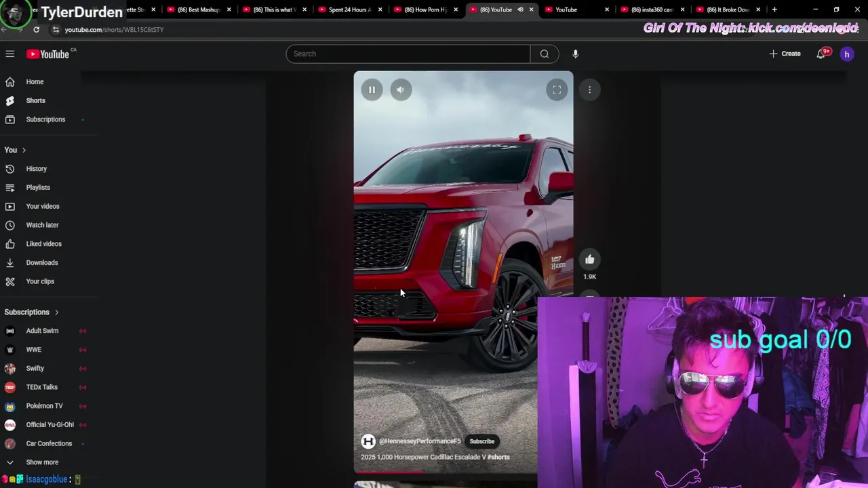Open the account avatar menu
The height and width of the screenshot is (488, 868).
(847, 54)
